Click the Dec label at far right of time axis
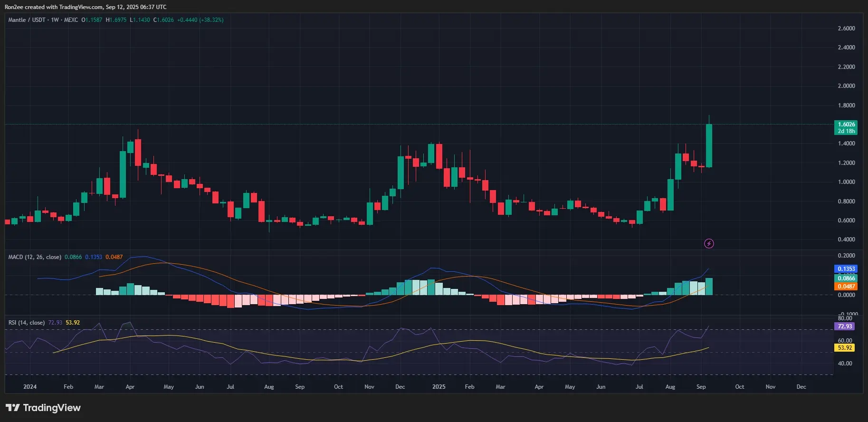 801,387
